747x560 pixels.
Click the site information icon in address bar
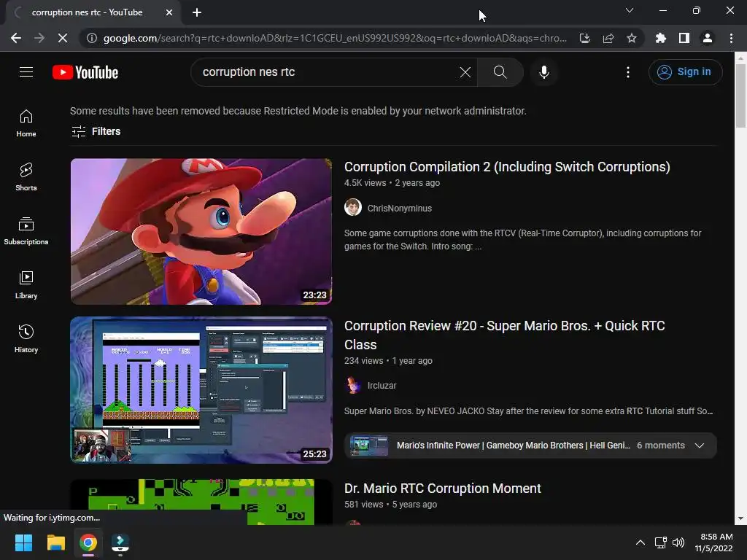click(x=91, y=38)
